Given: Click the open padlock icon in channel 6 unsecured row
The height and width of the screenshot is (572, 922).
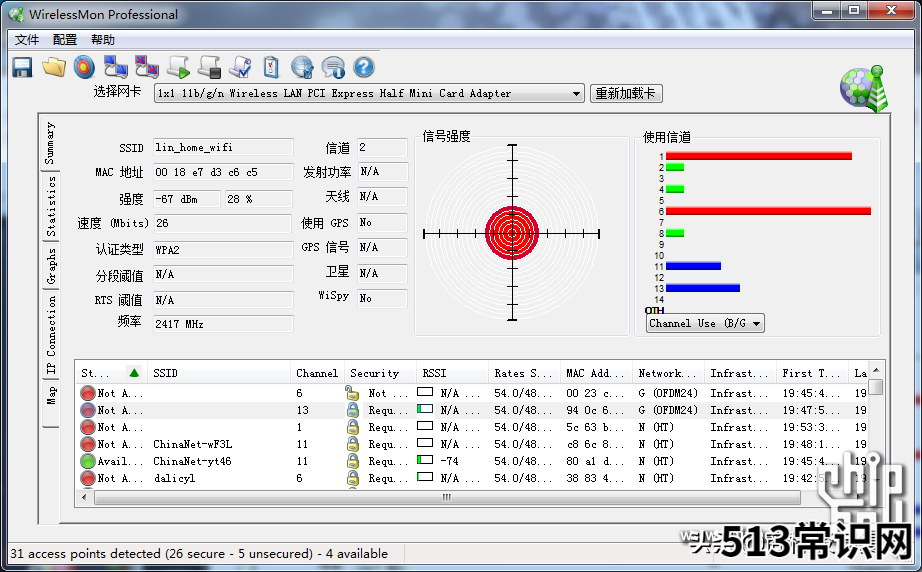Looking at the screenshot, I should [352, 393].
